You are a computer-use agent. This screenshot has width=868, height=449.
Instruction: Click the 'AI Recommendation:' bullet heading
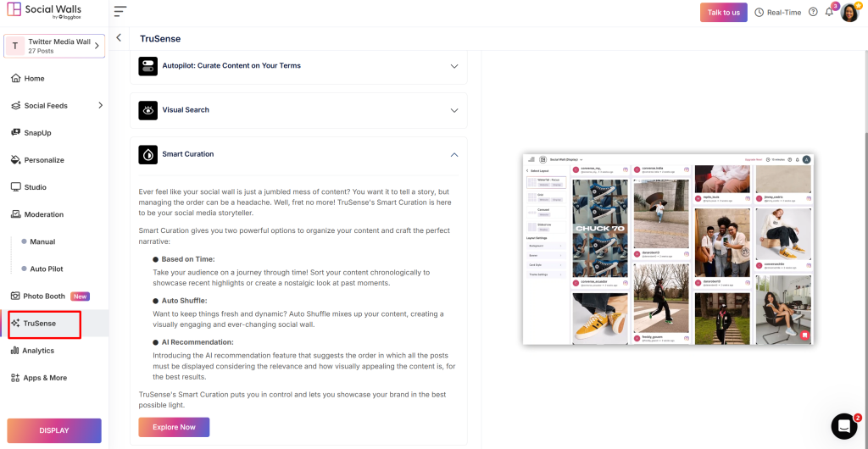point(198,342)
